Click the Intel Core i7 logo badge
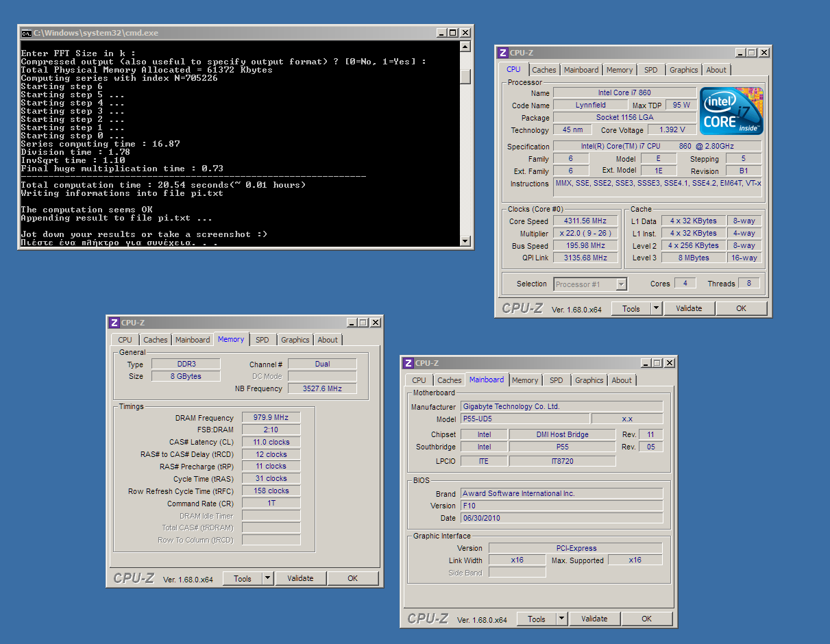Image resolution: width=830 pixels, height=644 pixels. (x=731, y=111)
